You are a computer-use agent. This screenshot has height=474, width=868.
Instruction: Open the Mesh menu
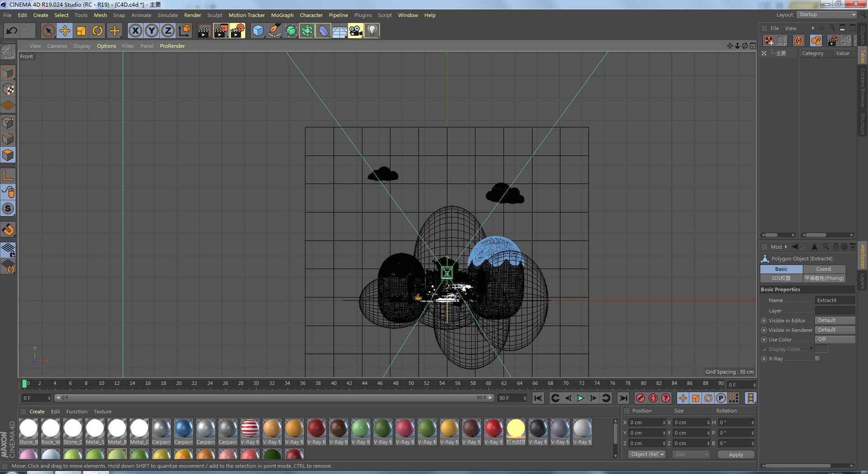click(100, 15)
